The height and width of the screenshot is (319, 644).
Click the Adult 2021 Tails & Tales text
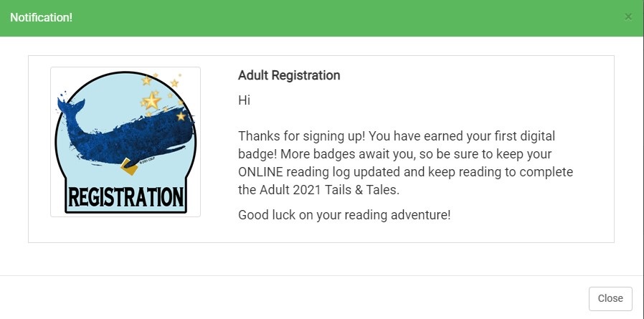pos(328,190)
